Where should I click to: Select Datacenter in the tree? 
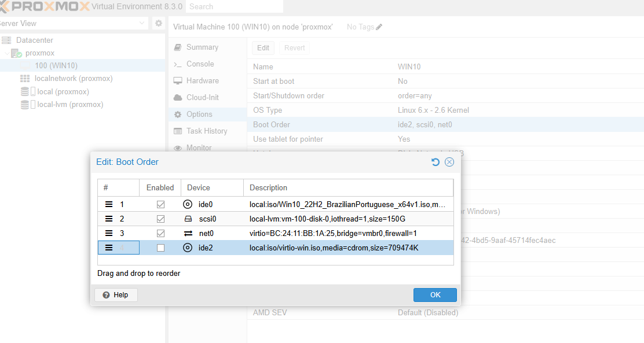(35, 40)
